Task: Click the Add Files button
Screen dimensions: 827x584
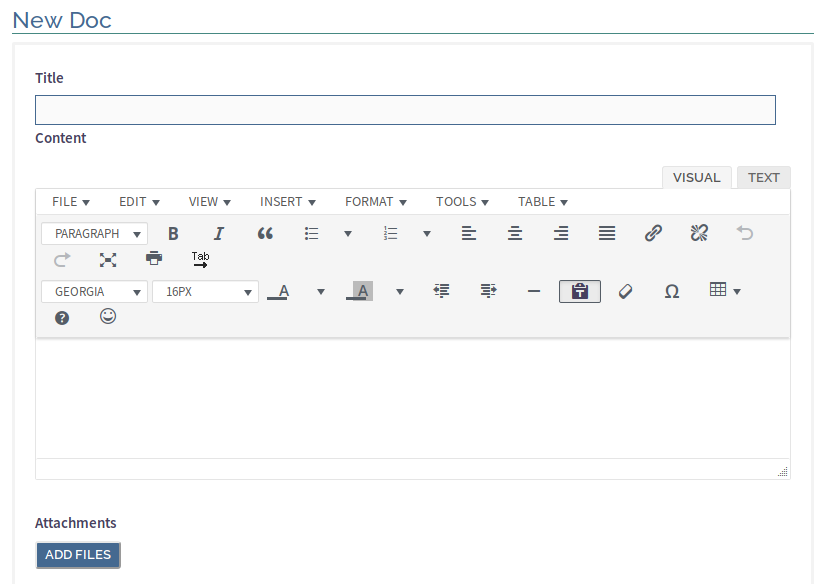Action: pyautogui.click(x=78, y=555)
